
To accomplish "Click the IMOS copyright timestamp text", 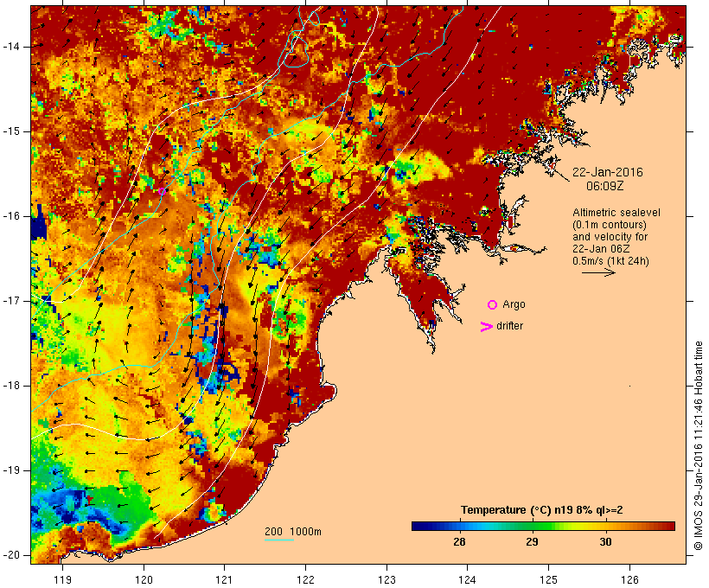I will (x=699, y=445).
